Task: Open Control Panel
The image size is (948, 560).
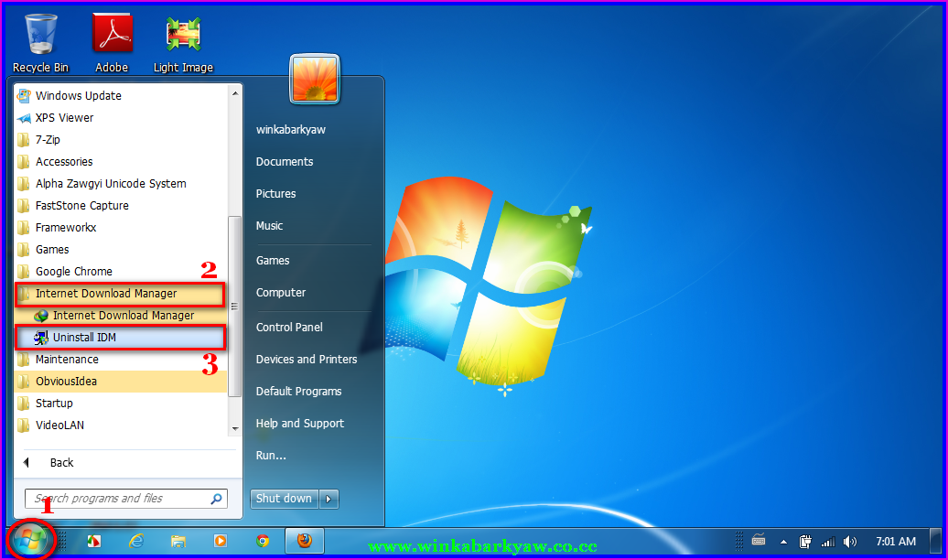Action: click(289, 328)
